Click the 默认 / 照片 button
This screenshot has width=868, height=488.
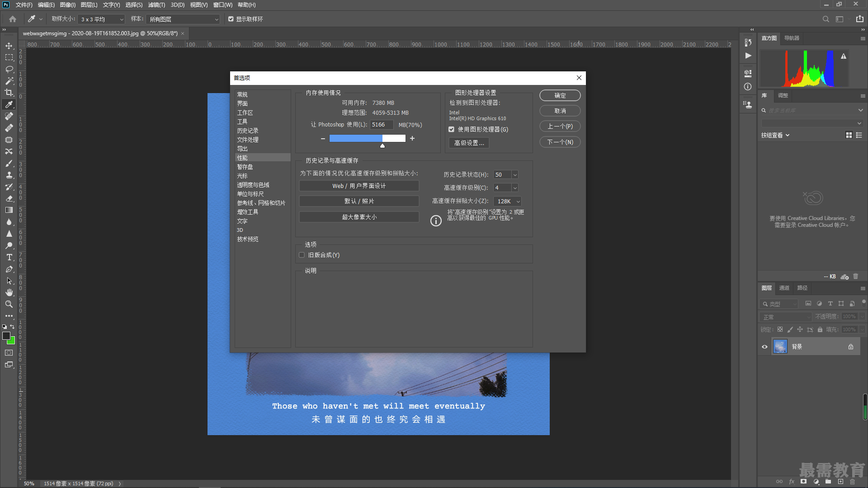point(359,201)
